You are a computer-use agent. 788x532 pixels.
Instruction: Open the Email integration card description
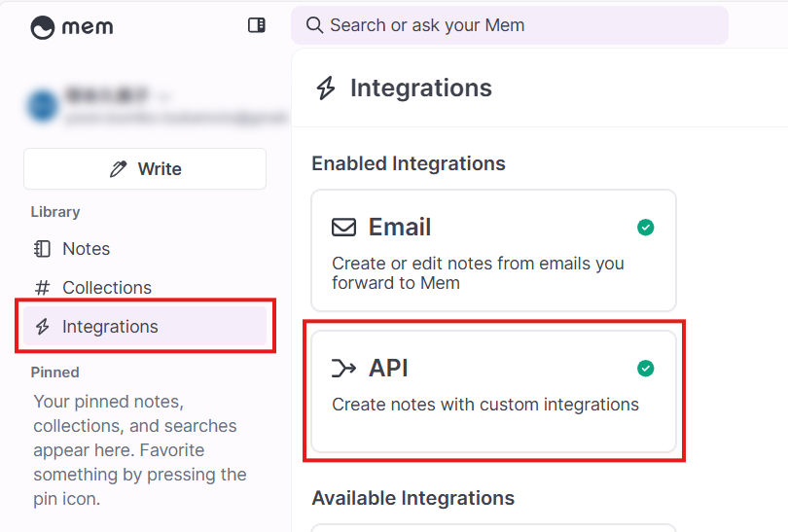478,273
